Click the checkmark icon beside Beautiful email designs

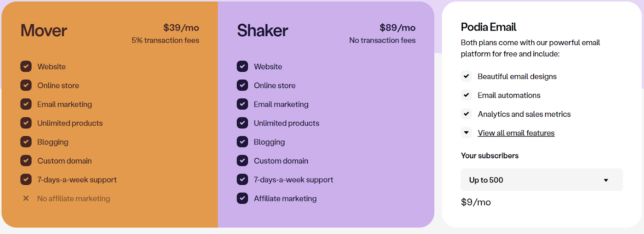[466, 76]
